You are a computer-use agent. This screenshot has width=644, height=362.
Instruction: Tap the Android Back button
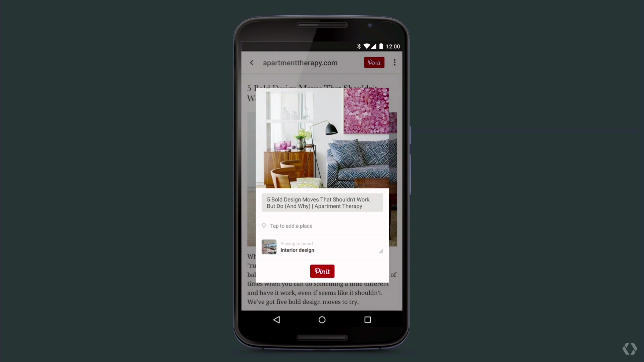pos(276,319)
